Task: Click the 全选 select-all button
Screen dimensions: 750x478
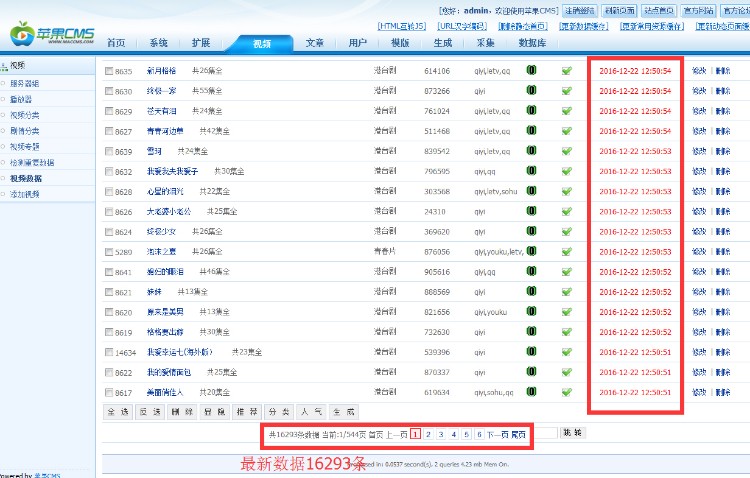Action: click(118, 412)
